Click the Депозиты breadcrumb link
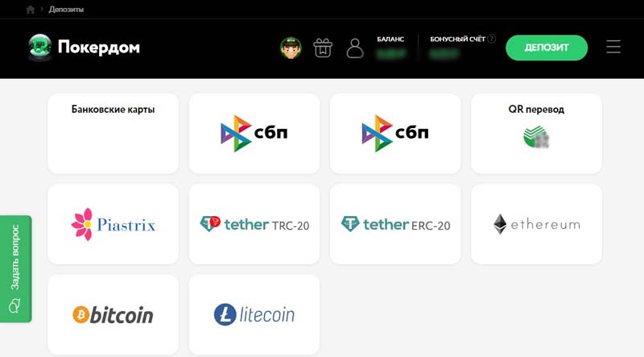Image resolution: width=644 pixels, height=357 pixels. (66, 10)
